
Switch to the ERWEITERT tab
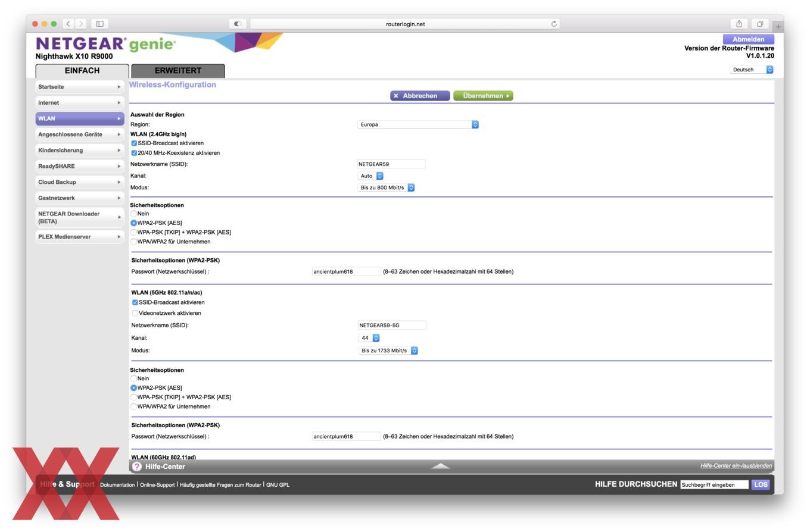point(178,71)
